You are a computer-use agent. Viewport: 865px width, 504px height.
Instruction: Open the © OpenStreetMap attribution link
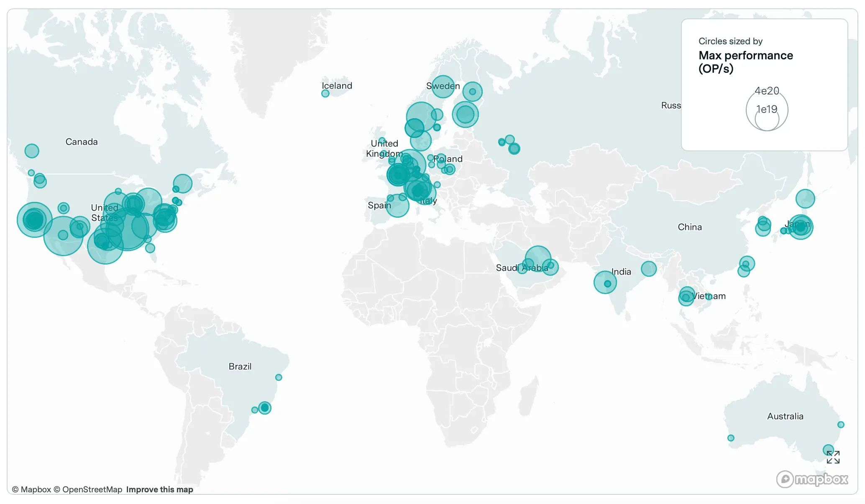click(88, 489)
